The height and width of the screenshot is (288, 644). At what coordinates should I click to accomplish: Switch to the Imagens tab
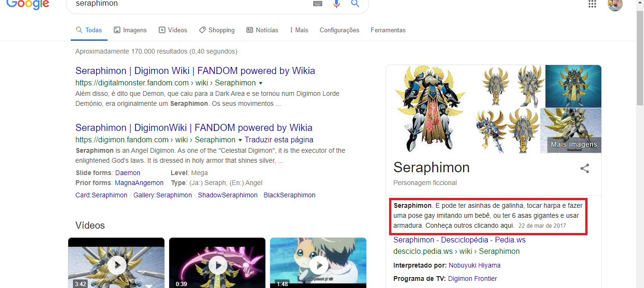130,30
